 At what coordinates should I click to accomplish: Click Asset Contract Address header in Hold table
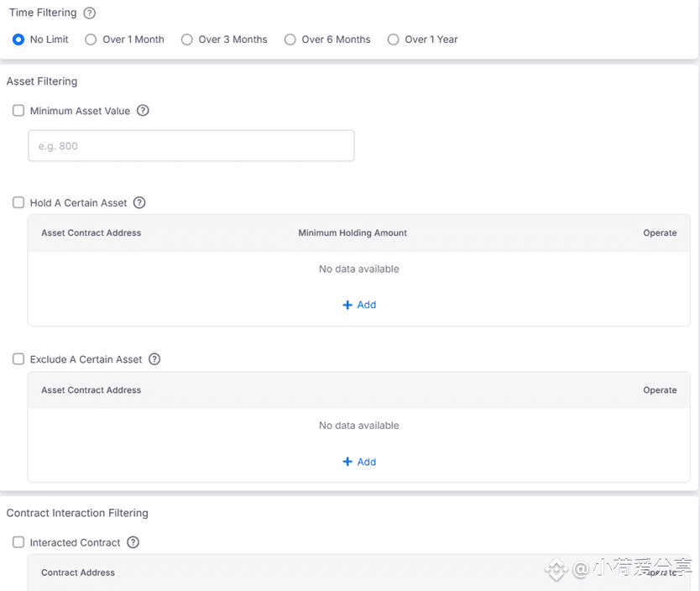(x=91, y=233)
